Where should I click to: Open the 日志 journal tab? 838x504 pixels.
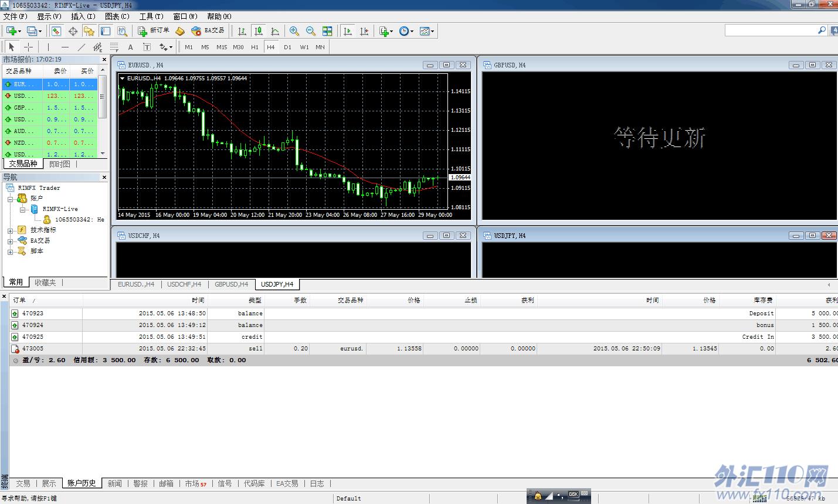pyautogui.click(x=317, y=483)
